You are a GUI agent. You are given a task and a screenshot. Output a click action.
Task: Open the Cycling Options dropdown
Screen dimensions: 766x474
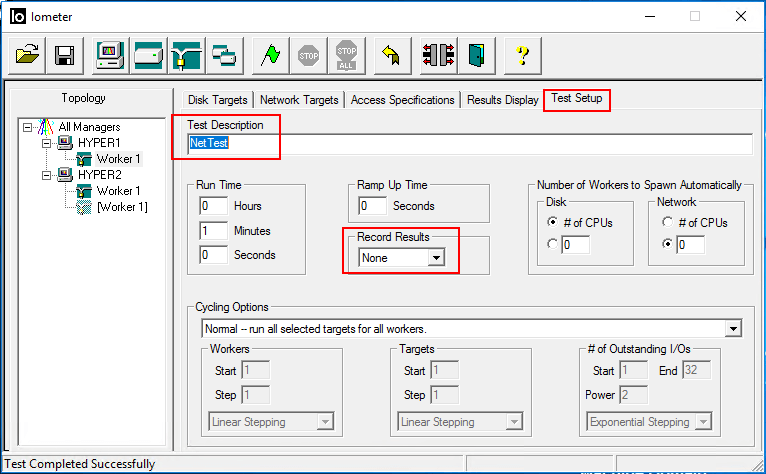click(733, 329)
